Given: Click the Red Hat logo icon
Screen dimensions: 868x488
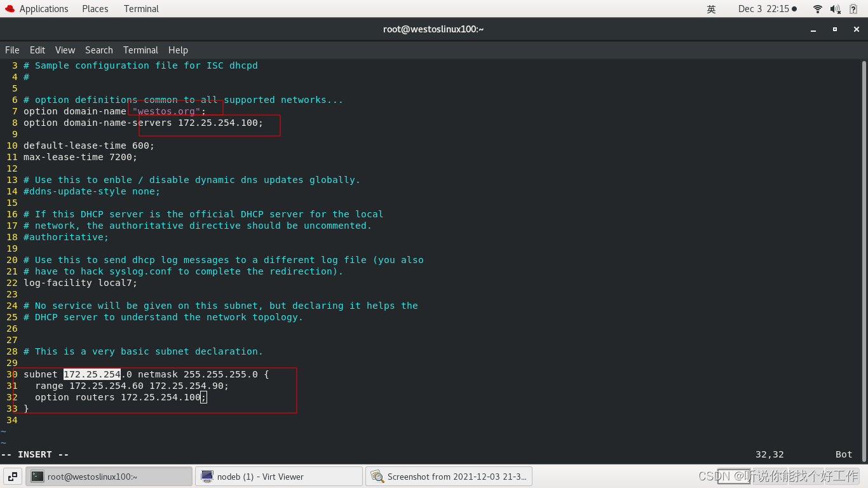Looking at the screenshot, I should pyautogui.click(x=10, y=9).
